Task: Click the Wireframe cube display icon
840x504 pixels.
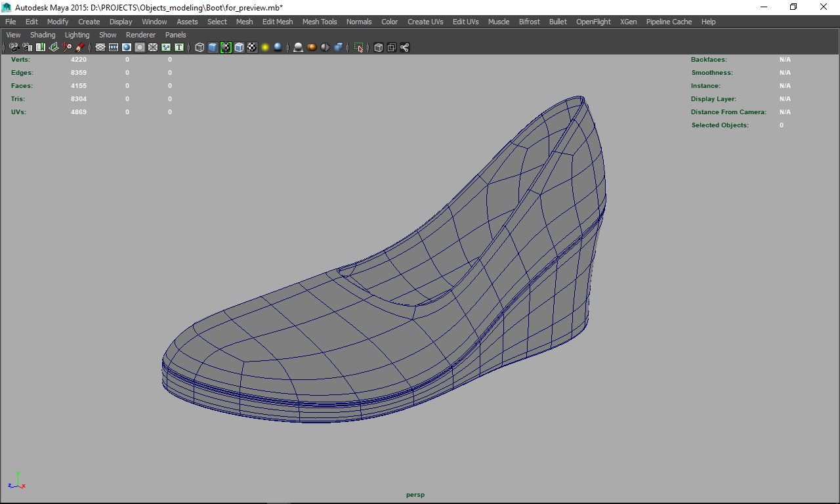Action: pos(199,47)
